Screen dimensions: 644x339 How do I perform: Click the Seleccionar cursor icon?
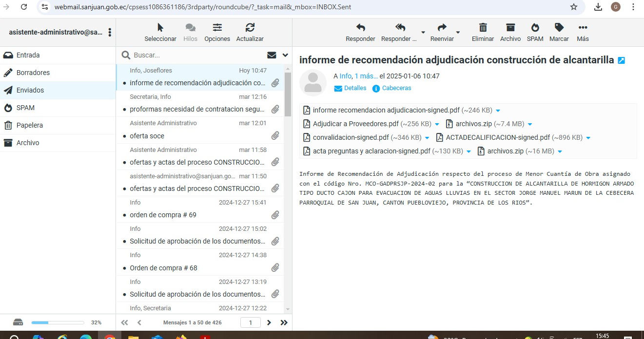(160, 28)
